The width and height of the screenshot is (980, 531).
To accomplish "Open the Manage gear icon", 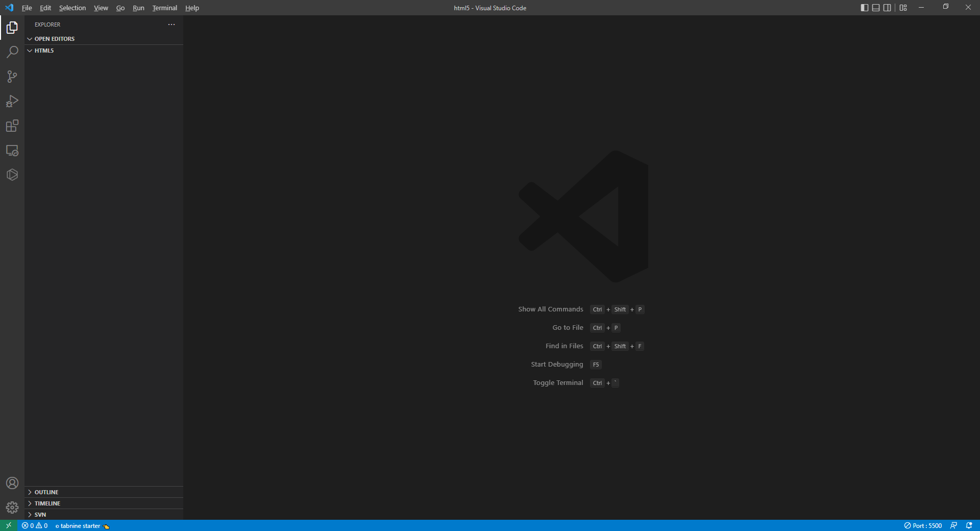I will pyautogui.click(x=12, y=508).
